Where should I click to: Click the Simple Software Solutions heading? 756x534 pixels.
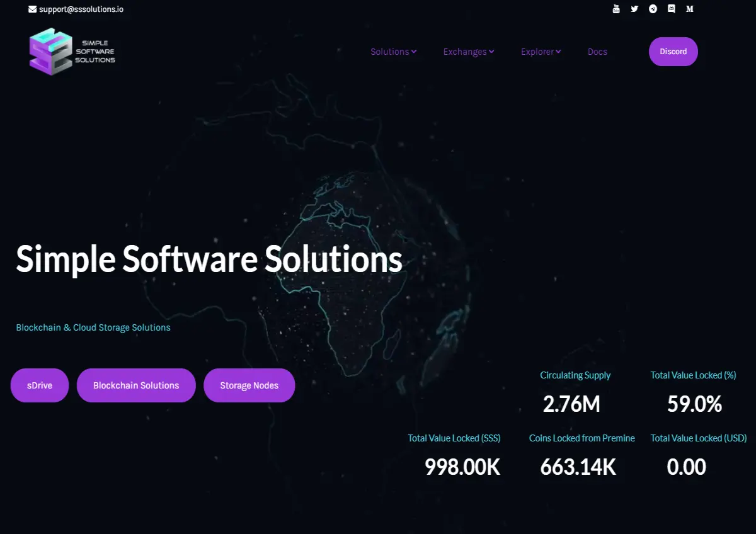pyautogui.click(x=209, y=259)
